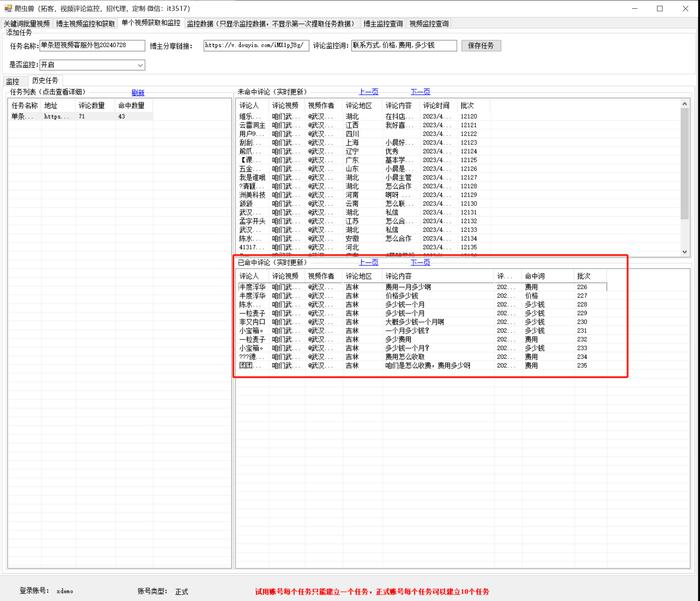Focus the 博主分享链接 URL field
Screen dimensions: 700x601
tap(256, 46)
